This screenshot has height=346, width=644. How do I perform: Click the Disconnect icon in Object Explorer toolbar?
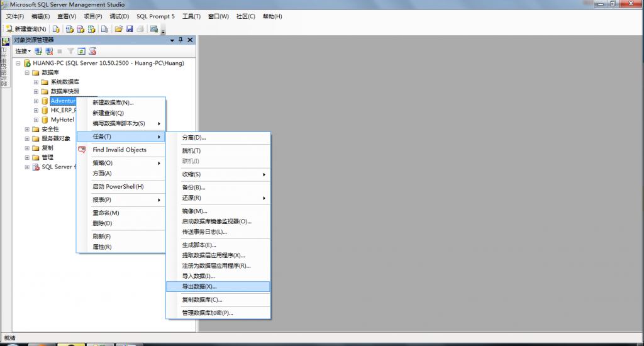tap(48, 51)
